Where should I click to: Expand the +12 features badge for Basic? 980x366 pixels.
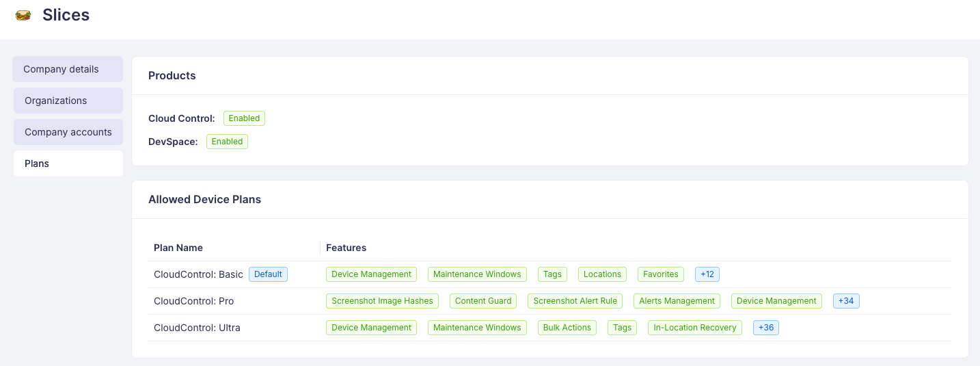[x=707, y=274]
